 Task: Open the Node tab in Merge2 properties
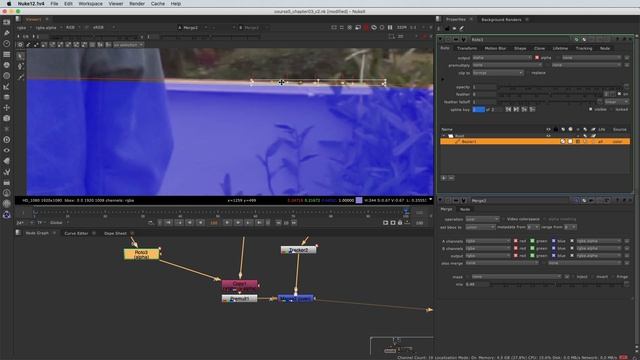pos(465,209)
